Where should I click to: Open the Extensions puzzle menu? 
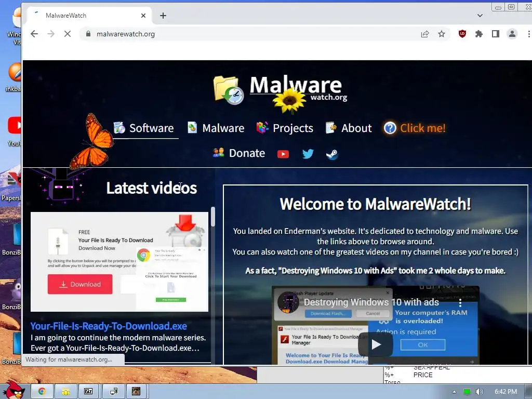coord(478,34)
